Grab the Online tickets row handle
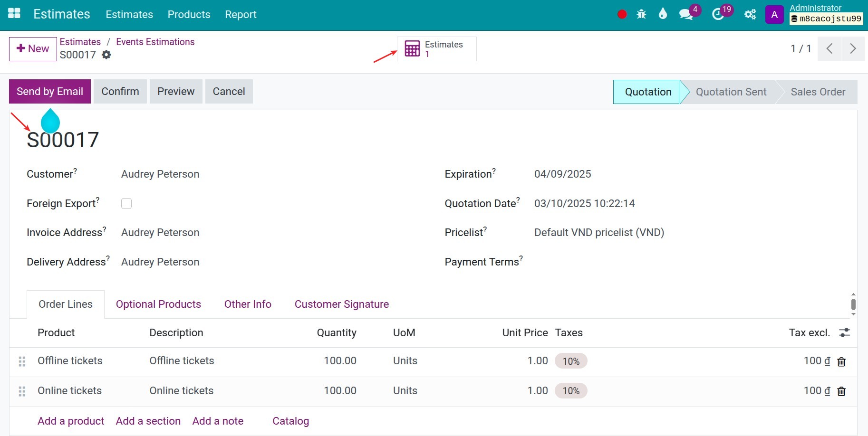868x436 pixels. coord(22,391)
